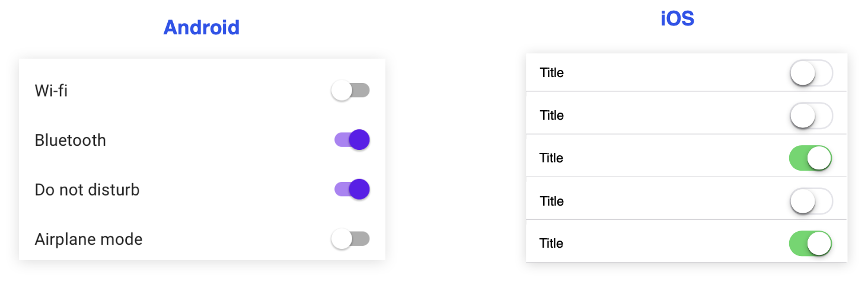
Task: Select the third Title label in iOS list
Action: [551, 158]
